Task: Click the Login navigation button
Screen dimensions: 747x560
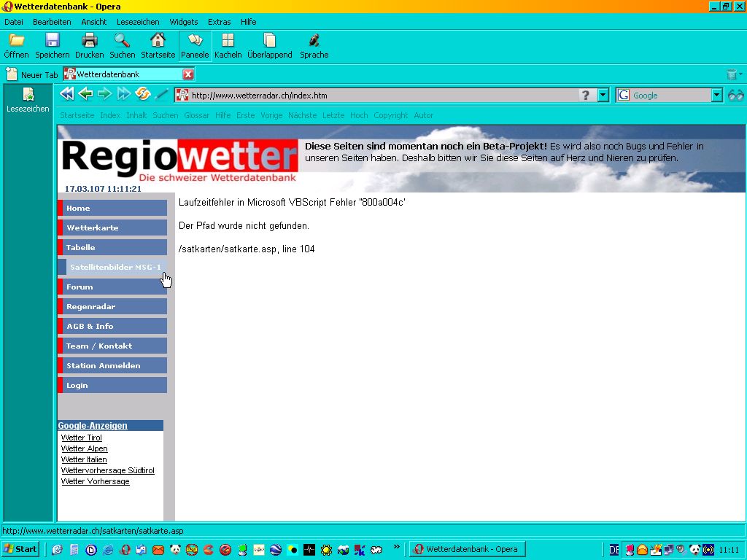Action: pos(112,385)
